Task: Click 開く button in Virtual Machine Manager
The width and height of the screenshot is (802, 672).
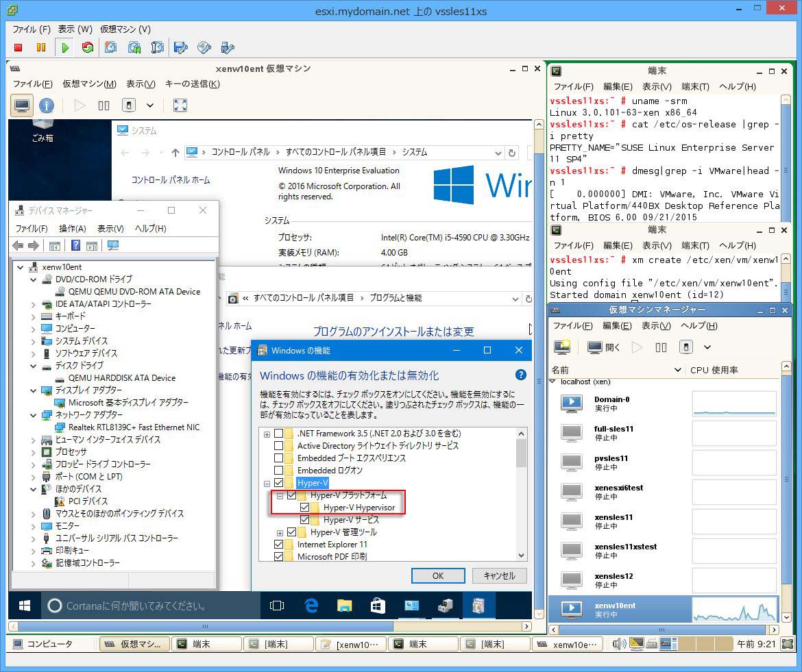Action: click(x=603, y=347)
